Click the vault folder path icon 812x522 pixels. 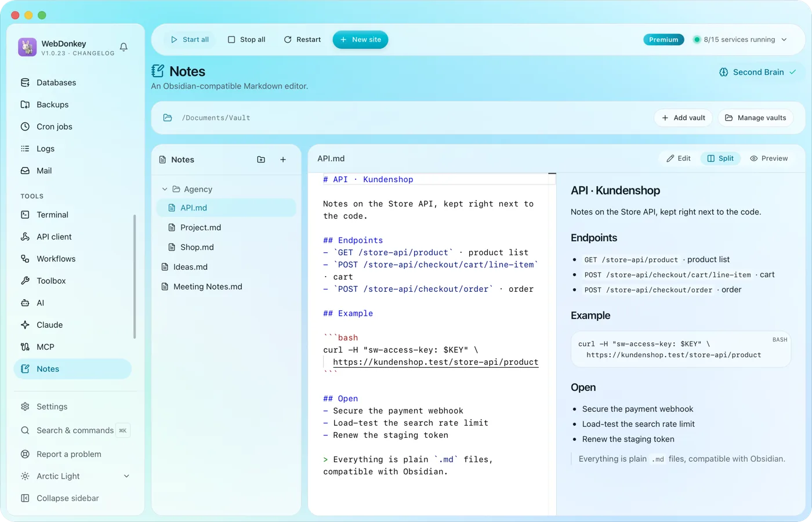coord(168,118)
